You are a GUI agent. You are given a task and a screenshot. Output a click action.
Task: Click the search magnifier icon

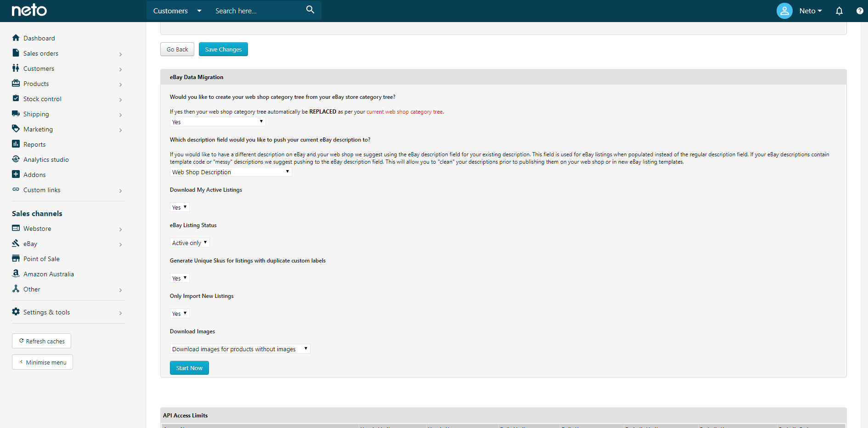coord(310,10)
